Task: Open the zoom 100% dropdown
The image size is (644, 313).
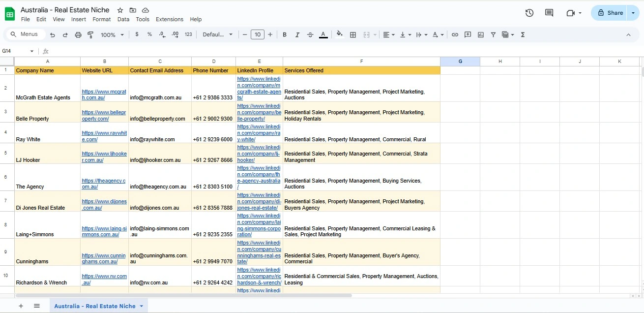Action: point(112,35)
